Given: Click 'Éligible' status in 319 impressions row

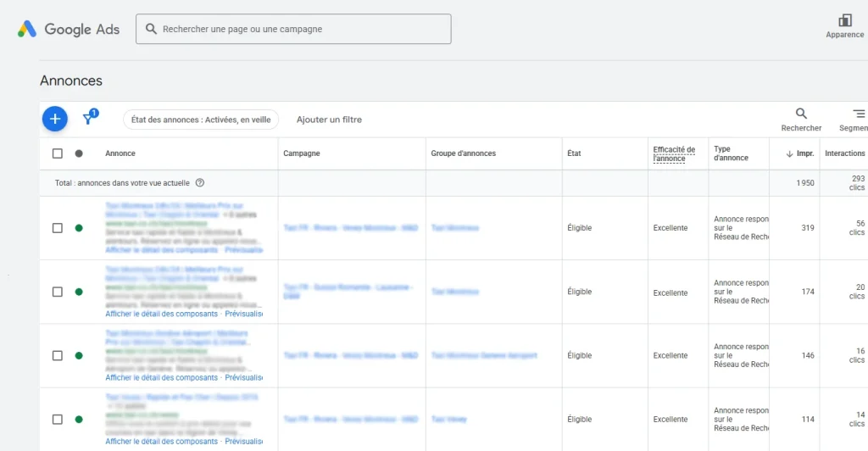Looking at the screenshot, I should pyautogui.click(x=580, y=228).
